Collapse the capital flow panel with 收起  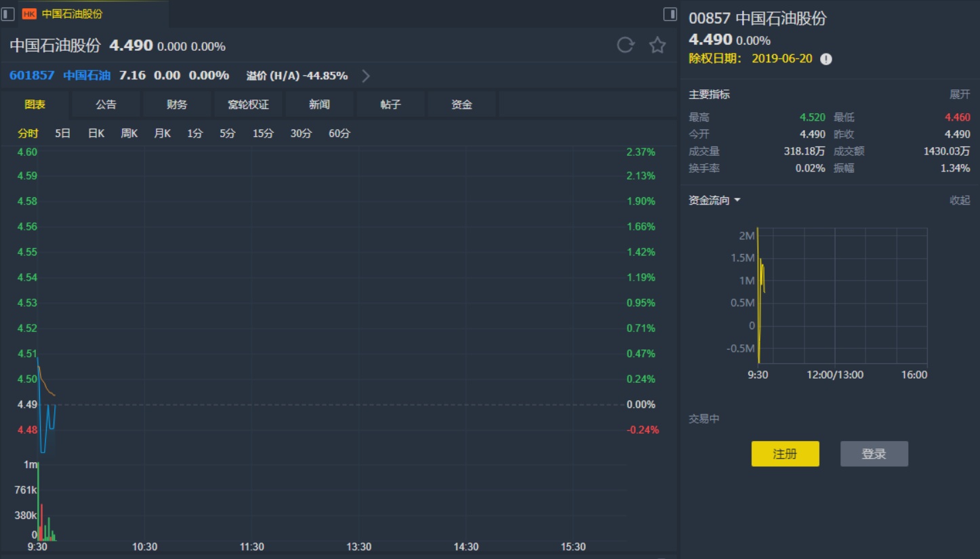click(x=959, y=201)
